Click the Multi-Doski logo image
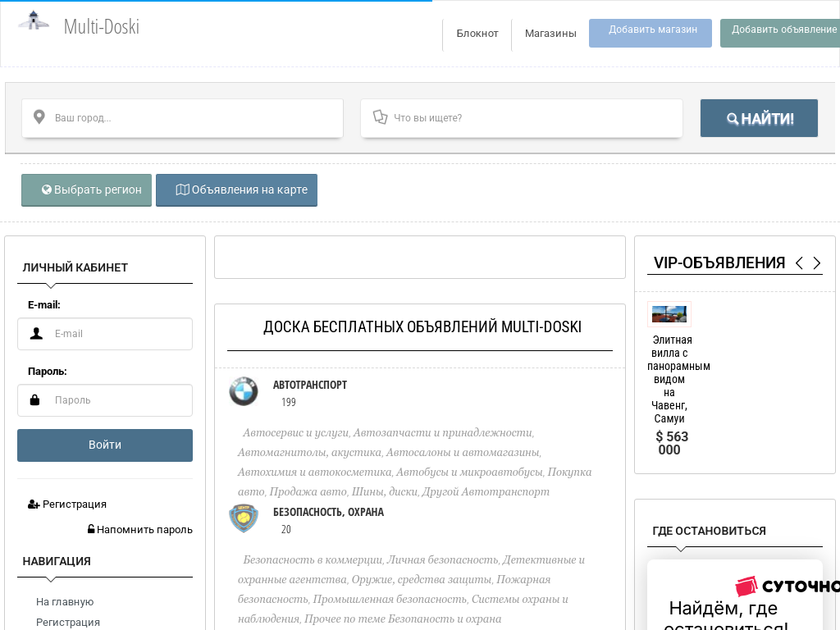The height and width of the screenshot is (630, 840). 33,21
